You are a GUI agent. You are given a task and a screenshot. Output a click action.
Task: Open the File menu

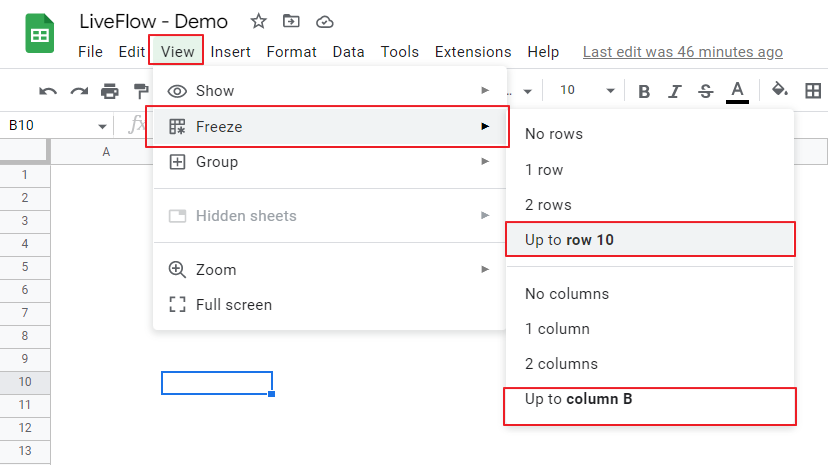click(90, 52)
